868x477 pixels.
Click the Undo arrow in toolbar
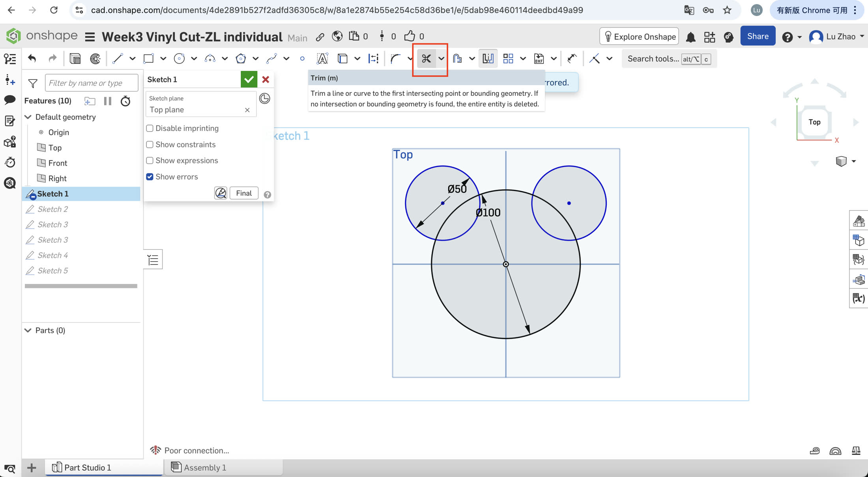point(32,59)
